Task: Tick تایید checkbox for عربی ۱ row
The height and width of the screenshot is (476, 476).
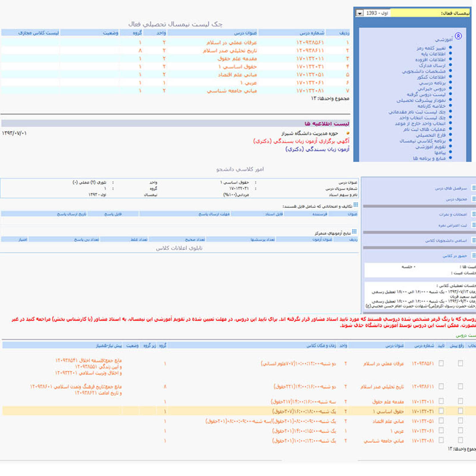Action: (x=441, y=430)
